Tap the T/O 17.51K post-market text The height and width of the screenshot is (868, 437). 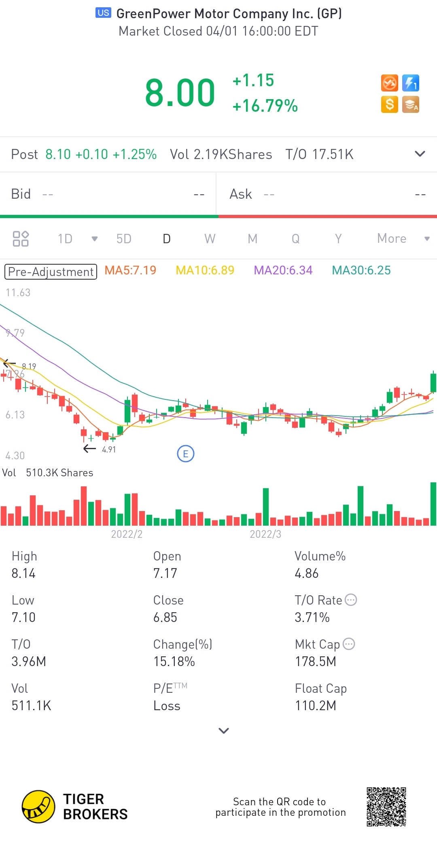point(319,154)
